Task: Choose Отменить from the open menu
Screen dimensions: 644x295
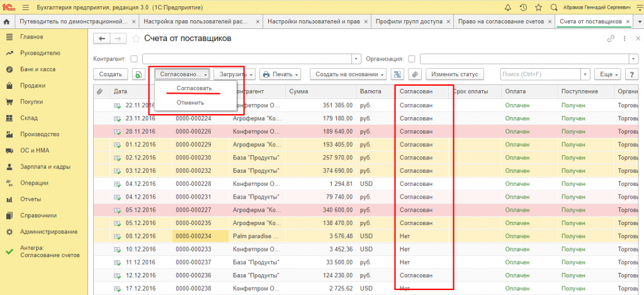Action: click(x=190, y=103)
